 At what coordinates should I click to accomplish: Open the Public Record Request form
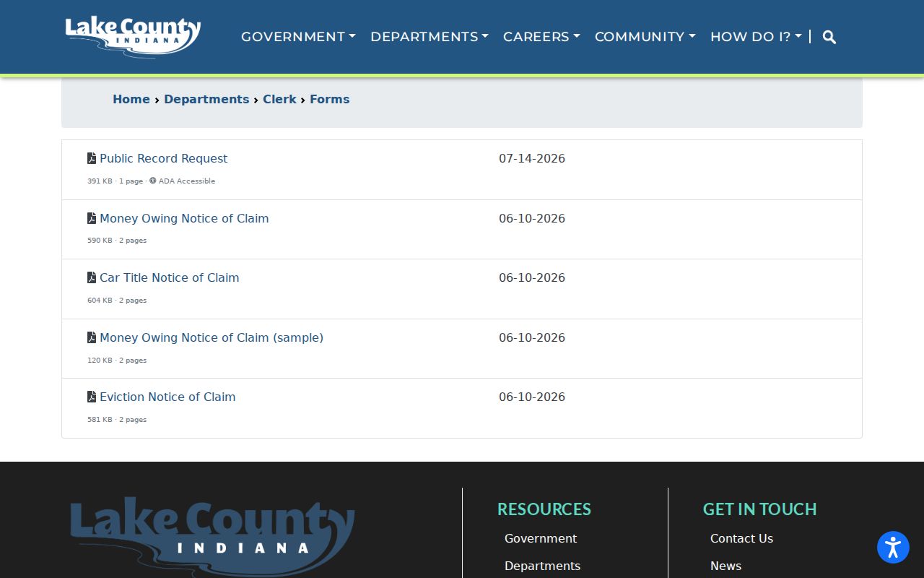click(x=163, y=158)
